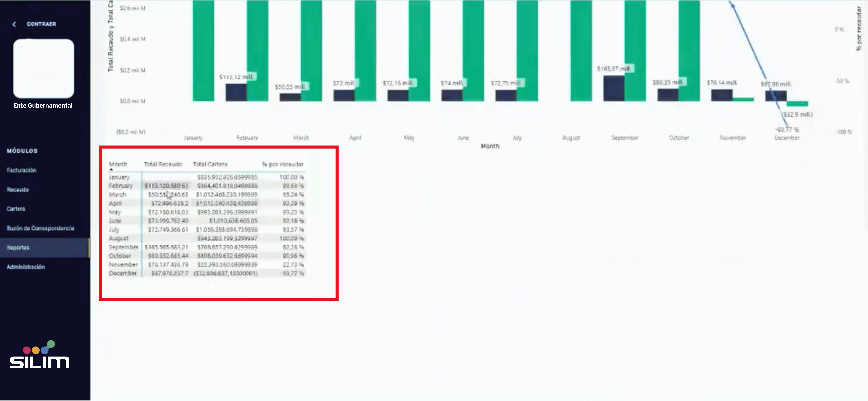This screenshot has height=401, width=868.
Task: Select the December row month cell
Action: [x=123, y=273]
